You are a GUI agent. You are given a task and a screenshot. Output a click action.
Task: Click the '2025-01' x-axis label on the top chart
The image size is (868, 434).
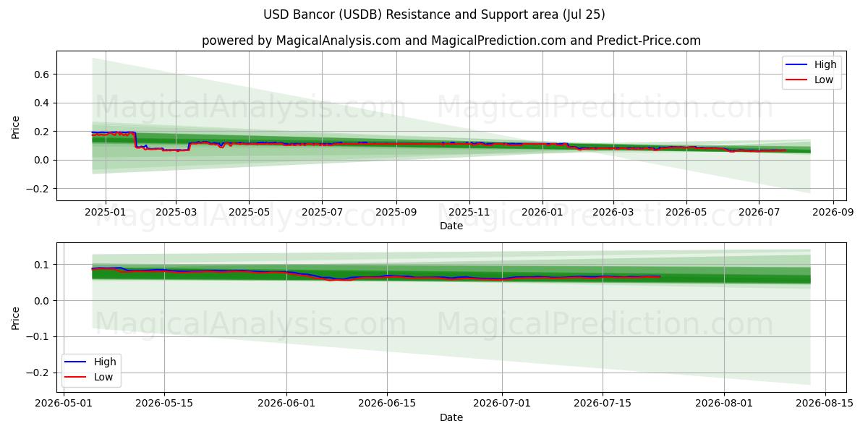click(106, 213)
